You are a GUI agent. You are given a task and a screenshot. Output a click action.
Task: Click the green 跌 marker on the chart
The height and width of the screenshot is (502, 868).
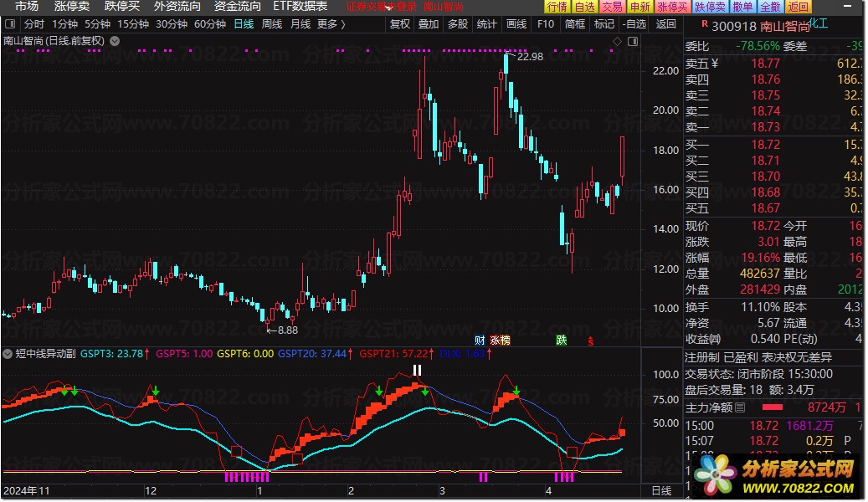pyautogui.click(x=562, y=341)
